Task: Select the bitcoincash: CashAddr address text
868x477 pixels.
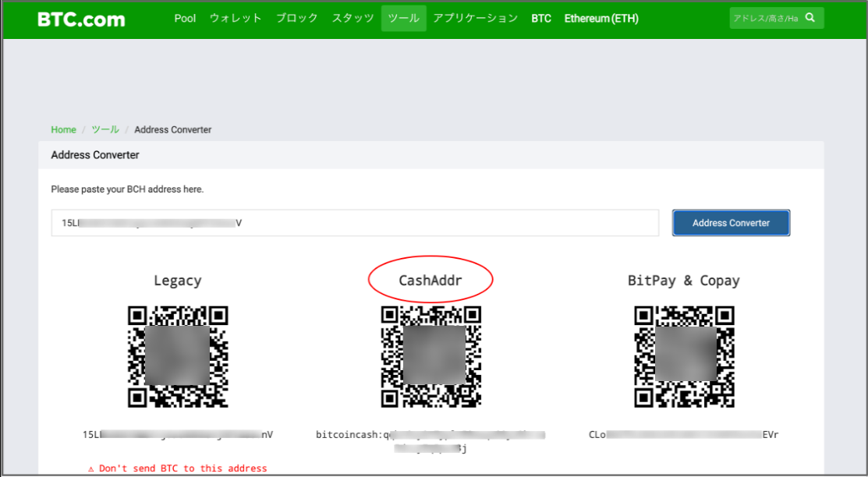Action: pos(430,441)
